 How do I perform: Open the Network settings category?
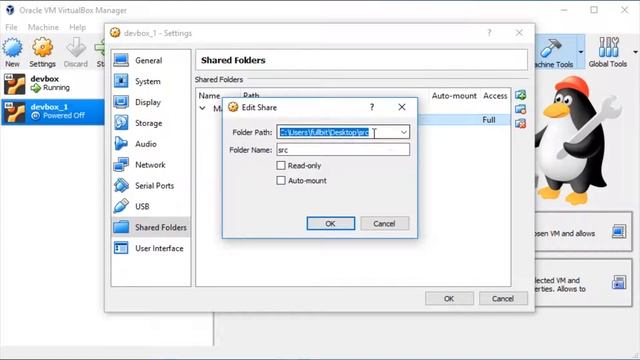pos(151,164)
